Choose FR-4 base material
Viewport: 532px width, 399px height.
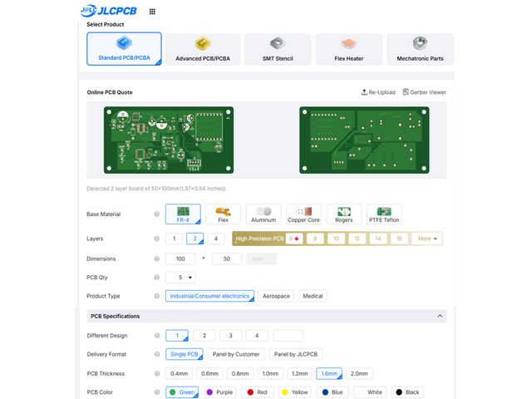pyautogui.click(x=183, y=214)
